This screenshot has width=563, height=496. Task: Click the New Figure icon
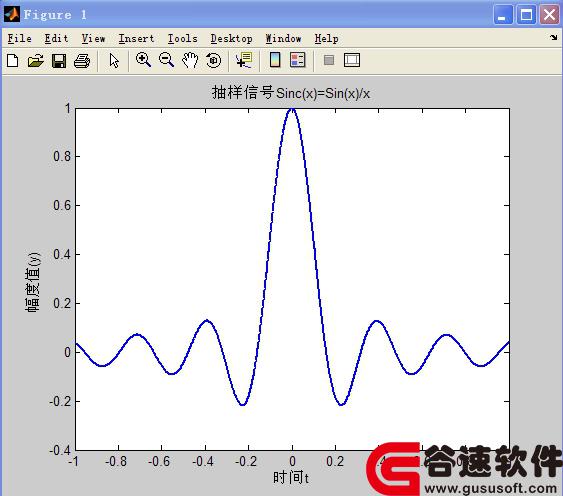click(x=13, y=60)
